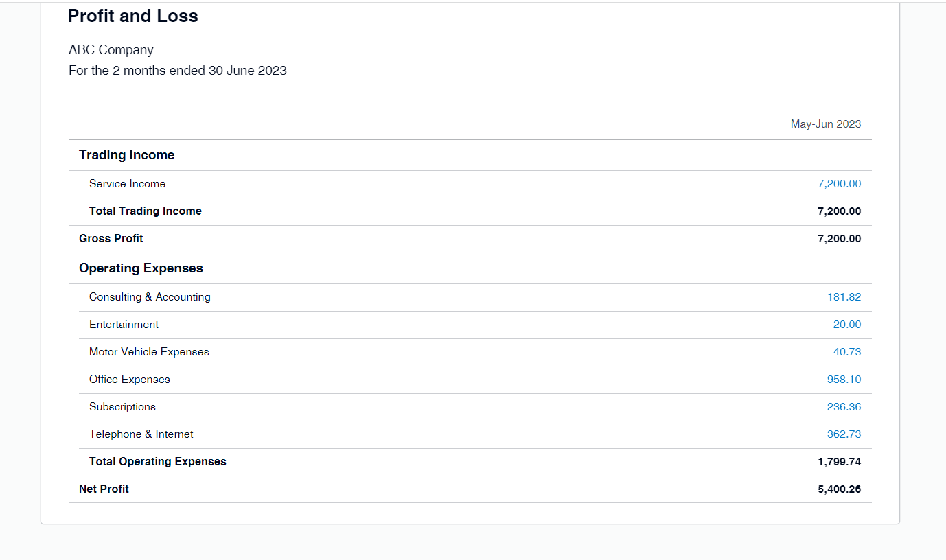Select the Total Operating Expenses figure 1,799.74
The image size is (946, 560).
839,462
